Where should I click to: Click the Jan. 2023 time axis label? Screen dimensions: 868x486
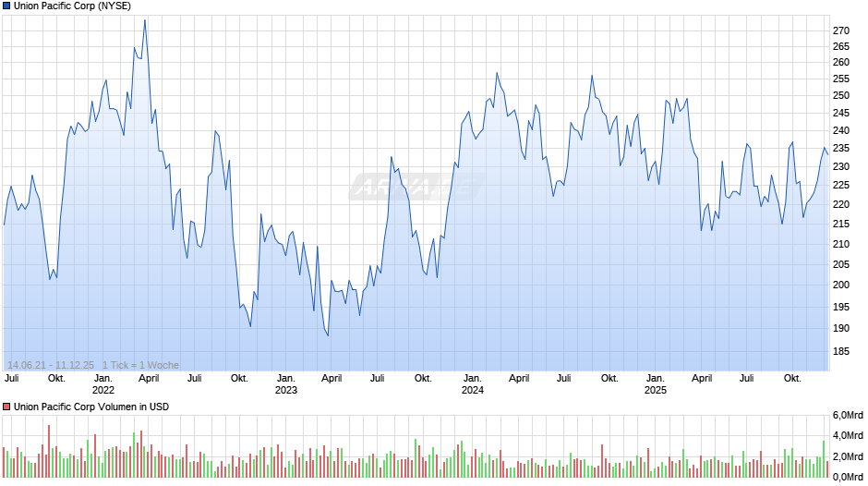(285, 384)
